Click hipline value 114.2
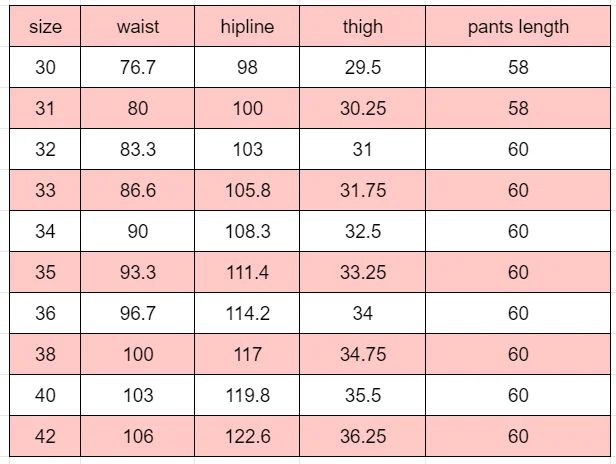The image size is (616, 464). pos(247,314)
